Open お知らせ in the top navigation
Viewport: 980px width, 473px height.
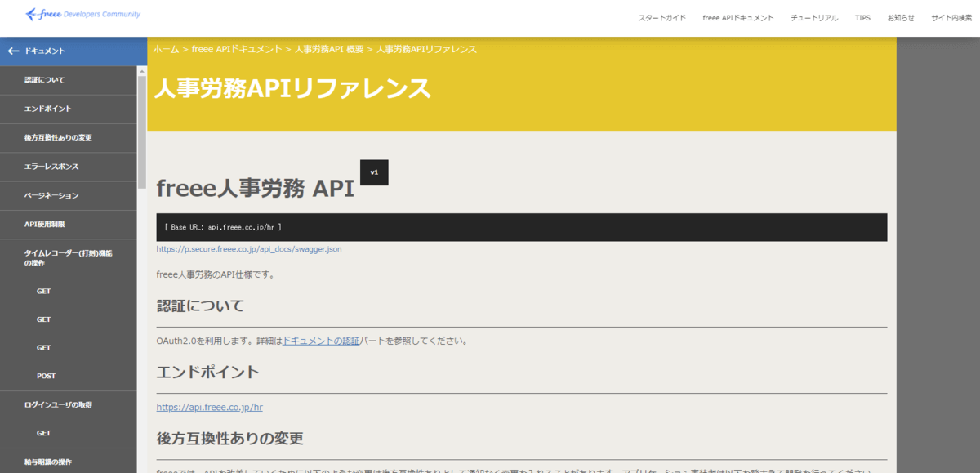(901, 18)
